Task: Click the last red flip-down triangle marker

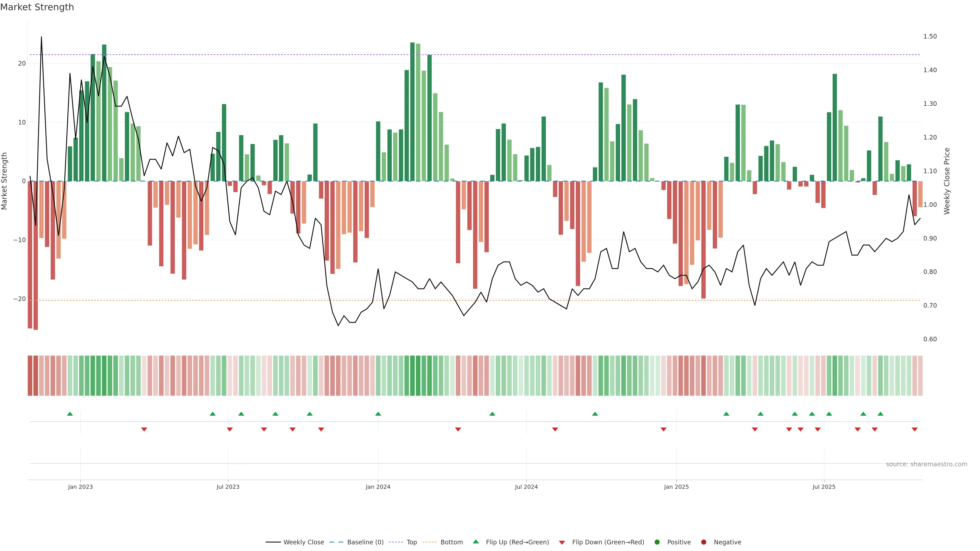Action: click(x=915, y=429)
